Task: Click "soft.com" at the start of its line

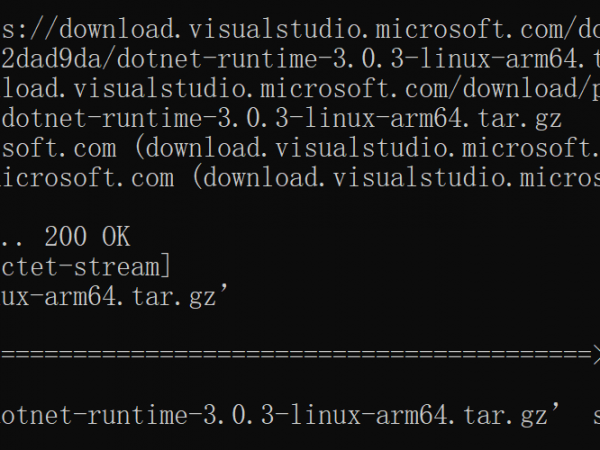Action: tap(60, 149)
